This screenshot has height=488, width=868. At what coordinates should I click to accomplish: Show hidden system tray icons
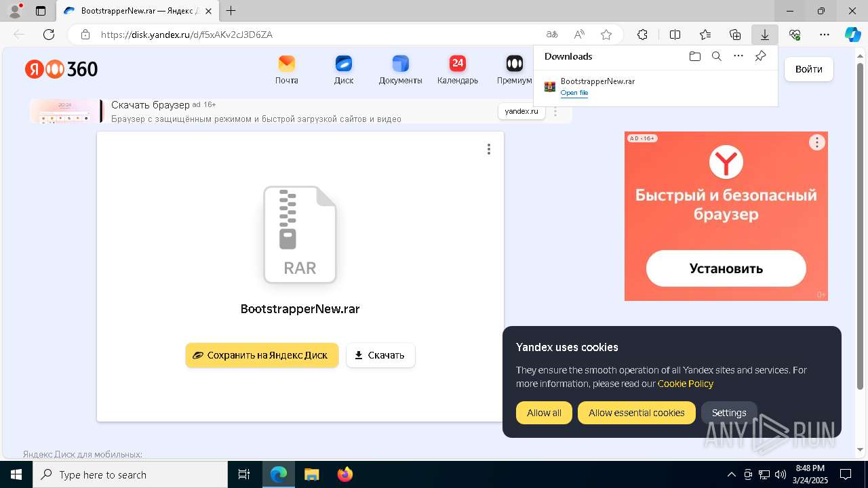[x=731, y=474]
